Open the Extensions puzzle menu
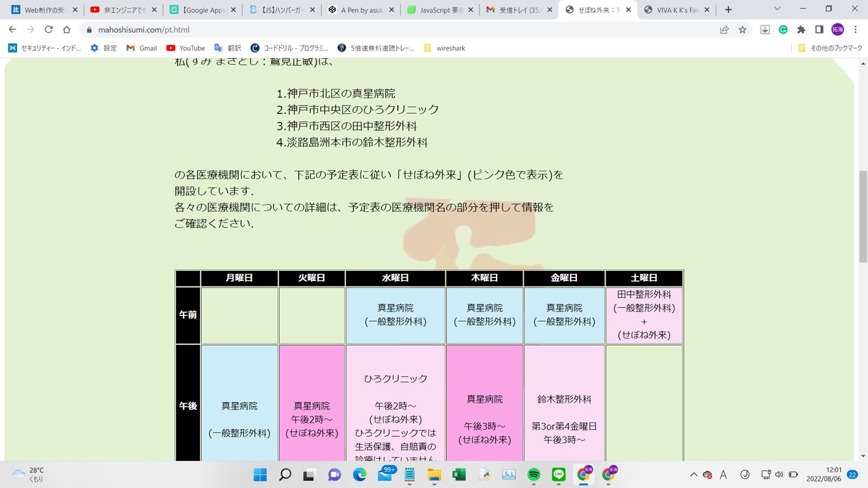The height and width of the screenshot is (488, 868). click(x=801, y=29)
